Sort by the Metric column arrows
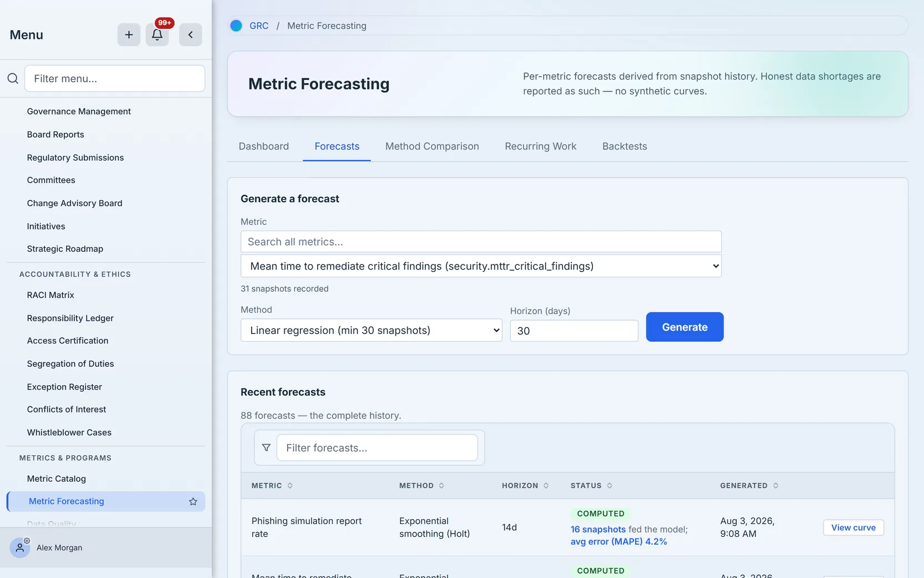The height and width of the screenshot is (578, 924). [290, 486]
